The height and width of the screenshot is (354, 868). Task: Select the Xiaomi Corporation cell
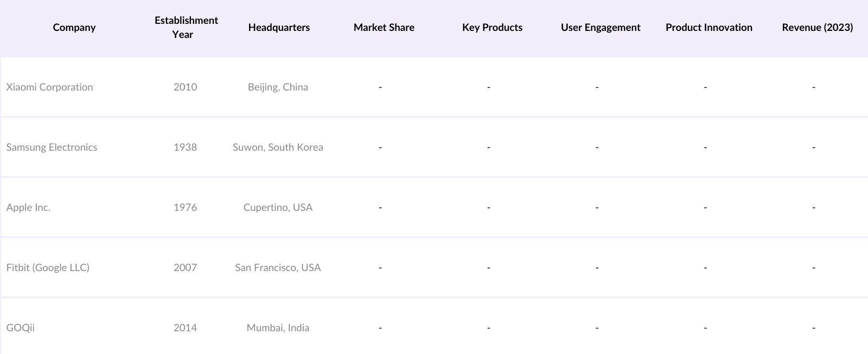click(50, 87)
